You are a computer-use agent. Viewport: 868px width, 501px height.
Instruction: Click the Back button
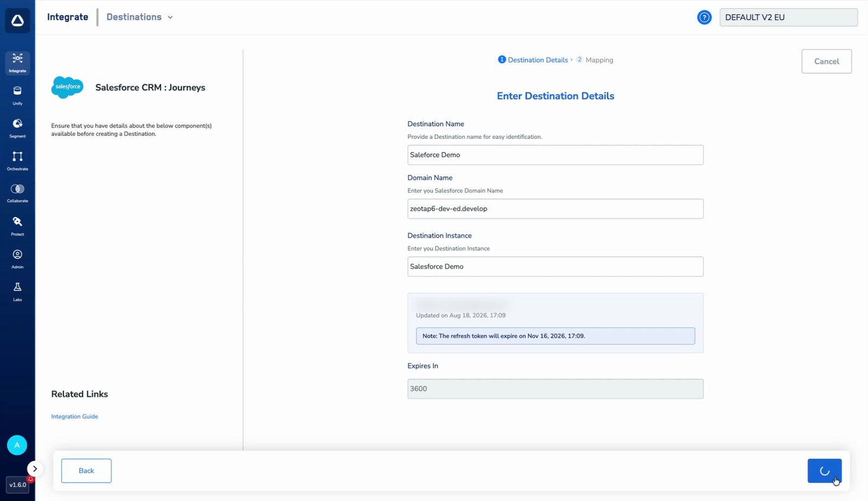click(x=86, y=471)
